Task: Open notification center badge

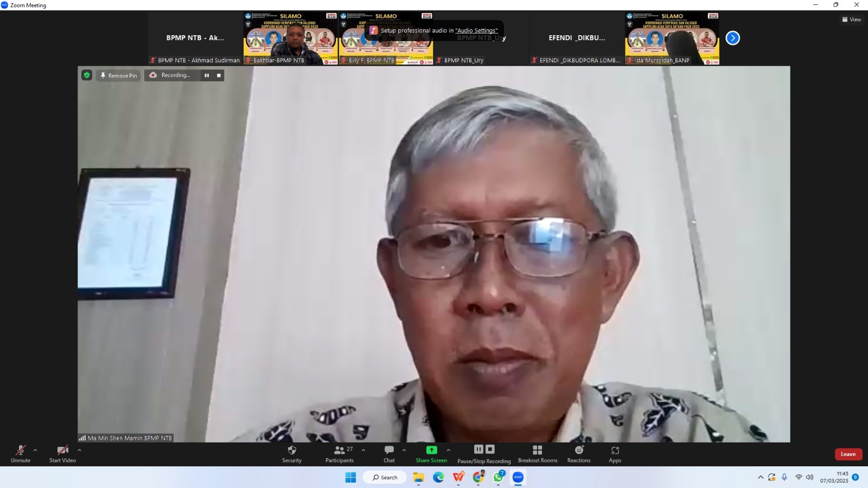Action: [x=856, y=477]
